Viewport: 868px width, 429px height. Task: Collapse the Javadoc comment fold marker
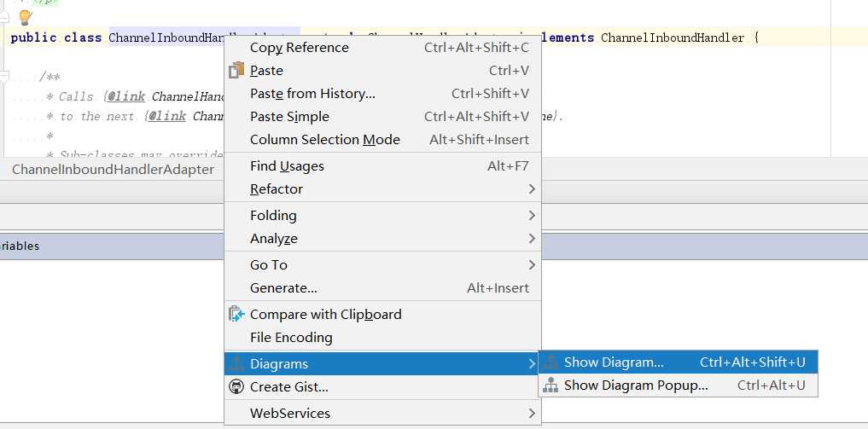5,77
